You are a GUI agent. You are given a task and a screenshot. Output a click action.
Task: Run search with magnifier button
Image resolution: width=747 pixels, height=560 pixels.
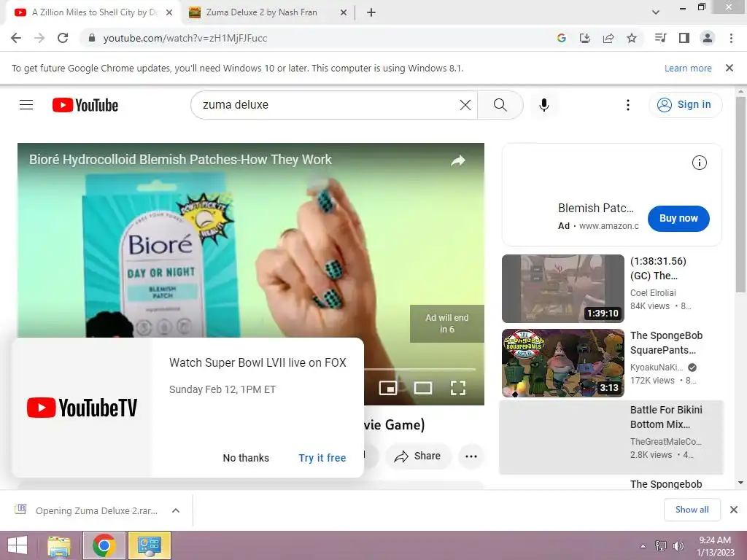tap(500, 105)
